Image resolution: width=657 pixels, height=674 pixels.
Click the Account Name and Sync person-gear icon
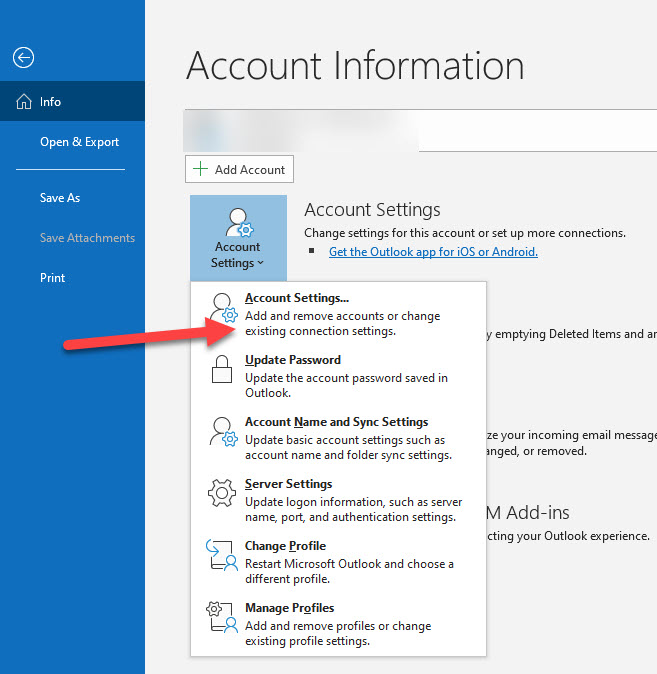coord(223,432)
